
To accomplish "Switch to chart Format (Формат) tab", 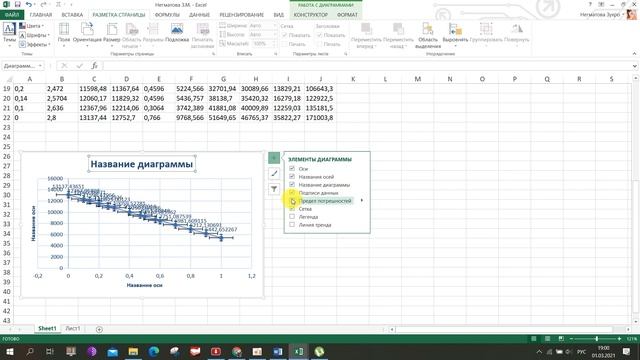I will (347, 15).
